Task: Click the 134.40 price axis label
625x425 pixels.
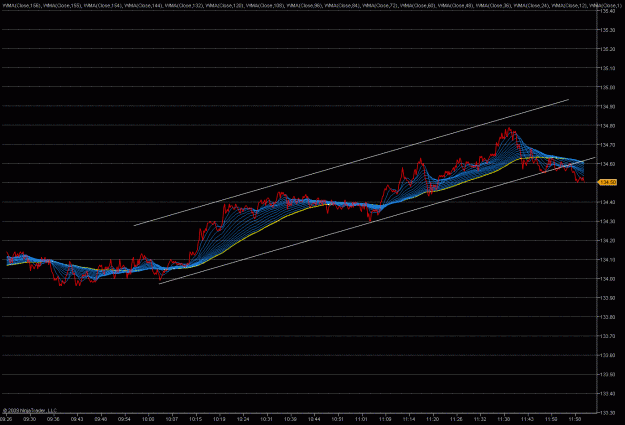Action: pyautogui.click(x=607, y=203)
